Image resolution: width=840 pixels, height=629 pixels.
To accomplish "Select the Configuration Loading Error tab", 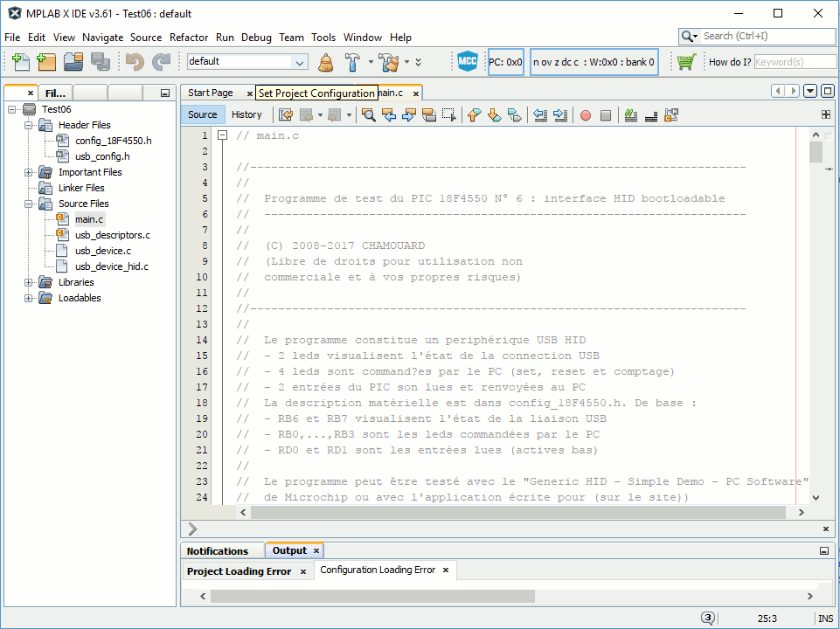I will pos(378,570).
